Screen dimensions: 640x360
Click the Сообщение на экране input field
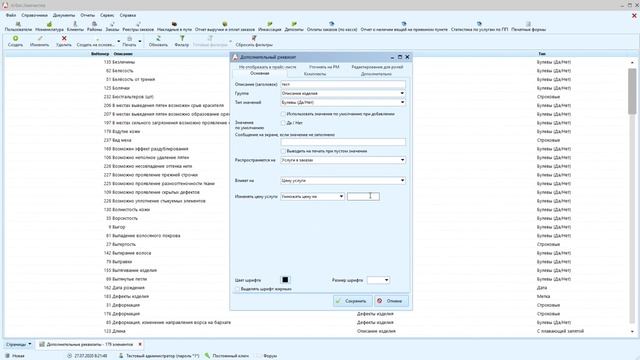coord(343,142)
